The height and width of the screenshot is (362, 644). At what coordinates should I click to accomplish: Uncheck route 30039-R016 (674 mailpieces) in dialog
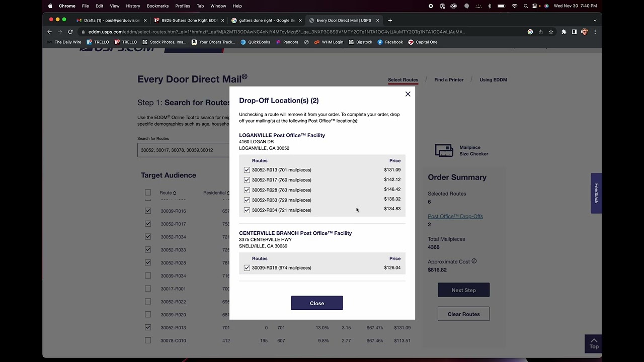point(247,268)
